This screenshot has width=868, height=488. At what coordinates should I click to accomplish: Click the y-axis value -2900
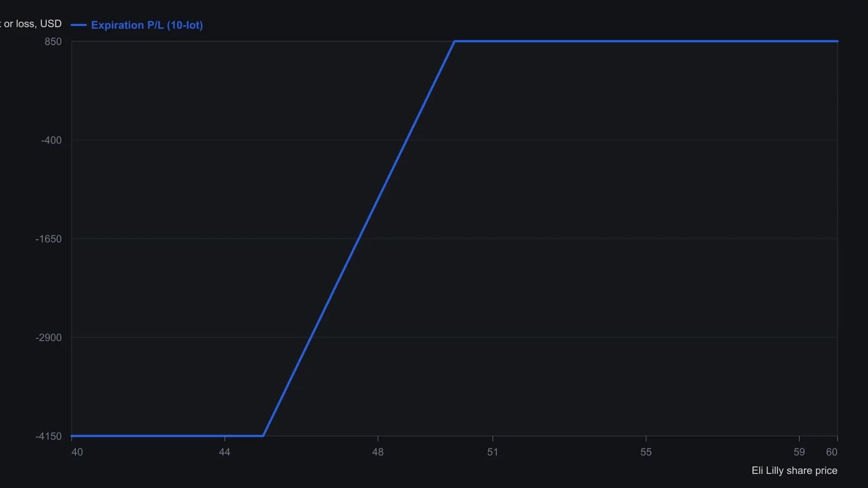click(x=49, y=338)
